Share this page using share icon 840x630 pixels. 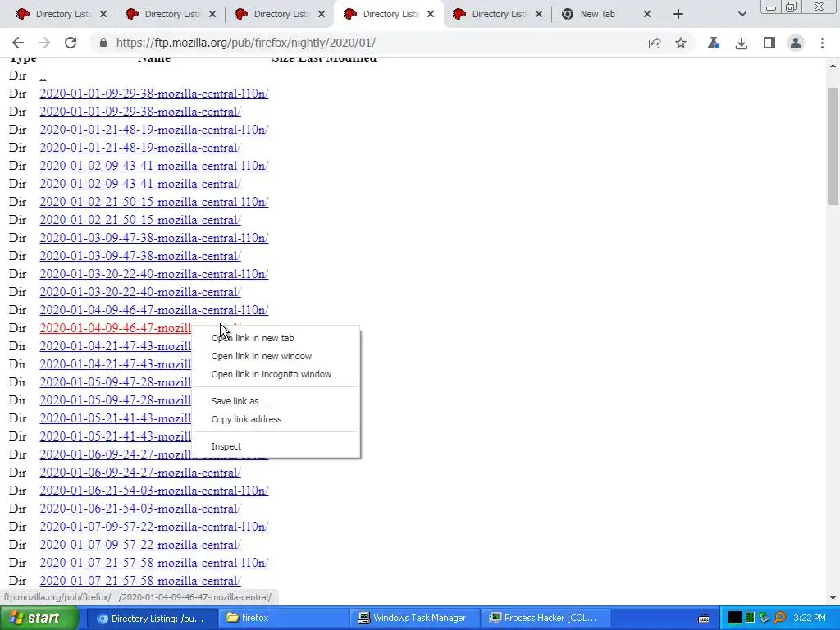pos(654,43)
